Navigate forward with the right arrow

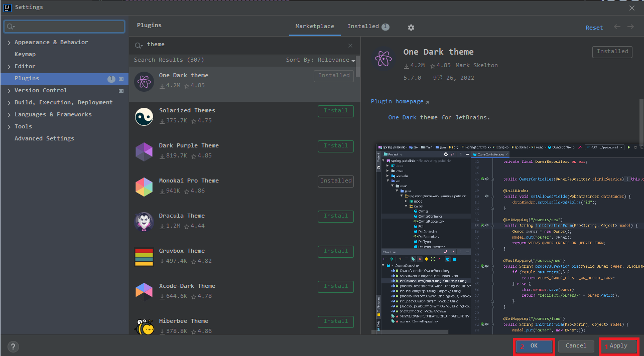pos(631,27)
